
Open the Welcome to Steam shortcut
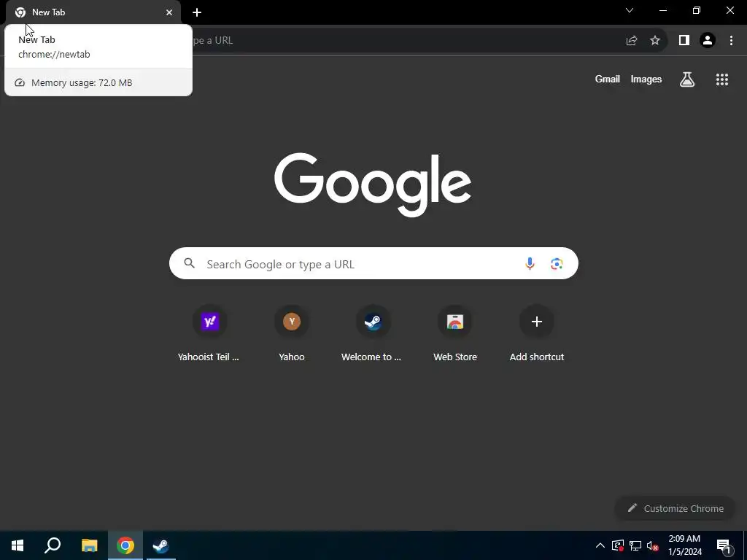coord(373,333)
